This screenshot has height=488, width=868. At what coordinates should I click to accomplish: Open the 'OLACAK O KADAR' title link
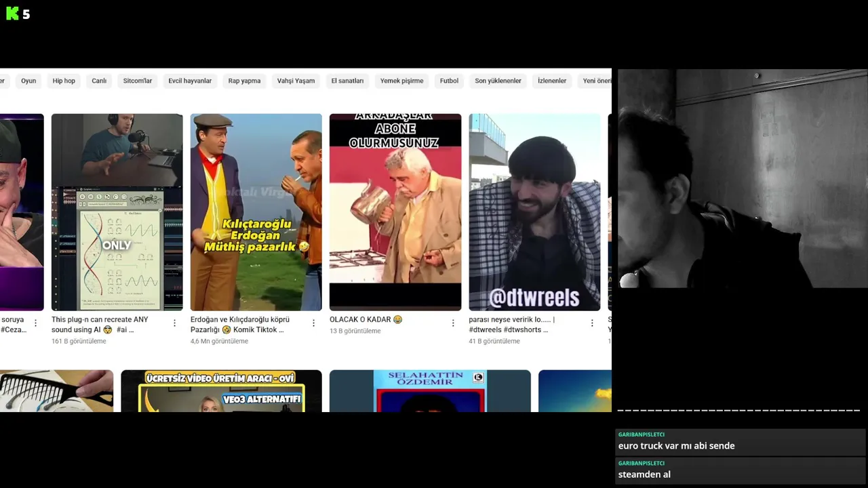click(x=366, y=320)
